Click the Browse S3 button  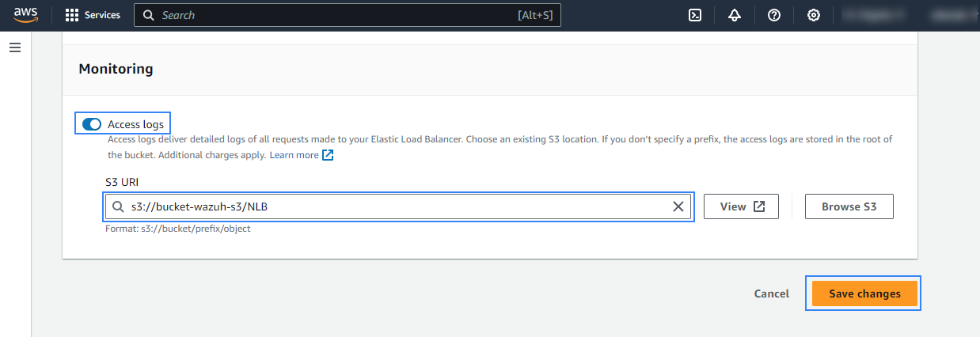[x=849, y=206]
